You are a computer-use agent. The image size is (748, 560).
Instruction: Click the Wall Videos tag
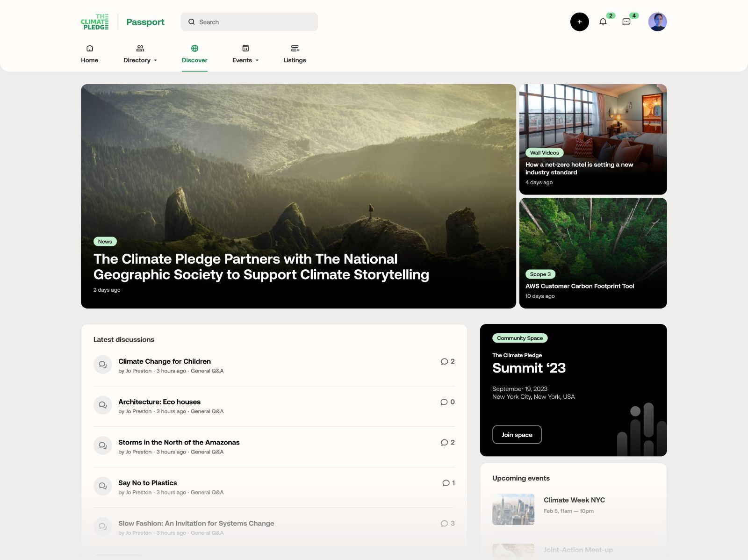coord(545,153)
